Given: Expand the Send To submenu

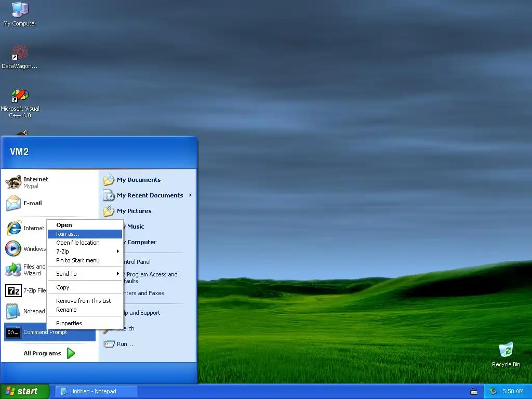Looking at the screenshot, I should tap(85, 274).
